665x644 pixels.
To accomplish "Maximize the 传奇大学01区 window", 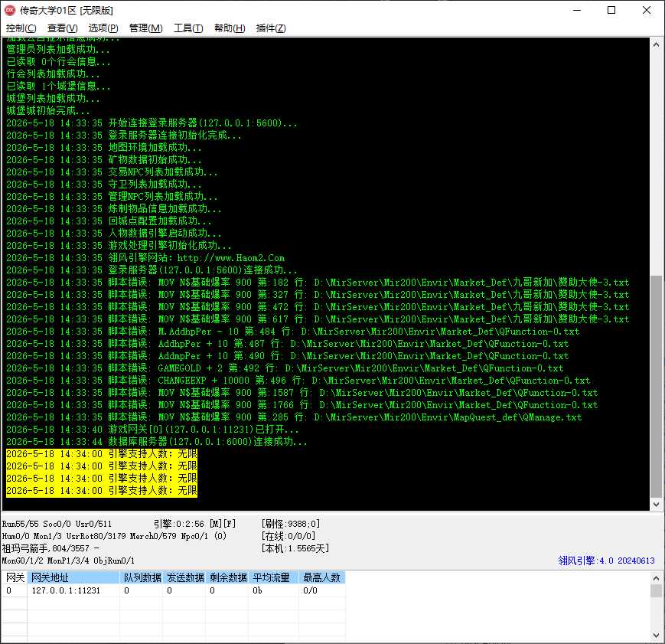I will coord(611,10).
